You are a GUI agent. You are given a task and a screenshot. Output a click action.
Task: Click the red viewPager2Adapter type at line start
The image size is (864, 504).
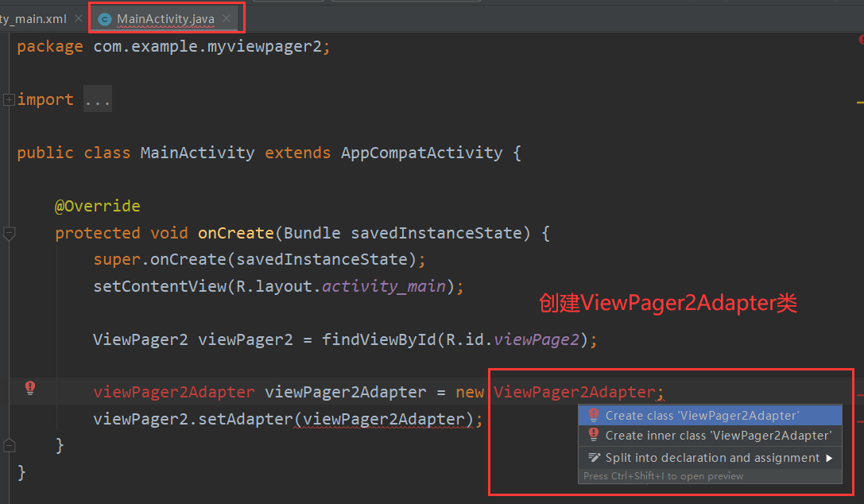point(174,392)
